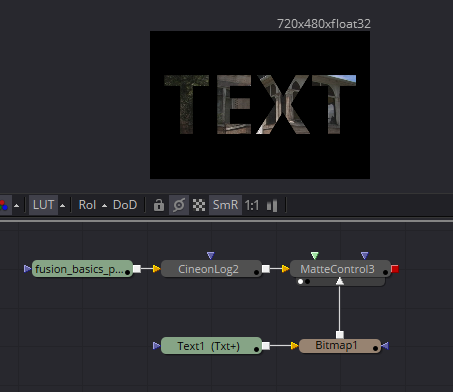Click the RGB color channel icon
Image resolution: width=453 pixels, height=392 pixels.
point(3,205)
